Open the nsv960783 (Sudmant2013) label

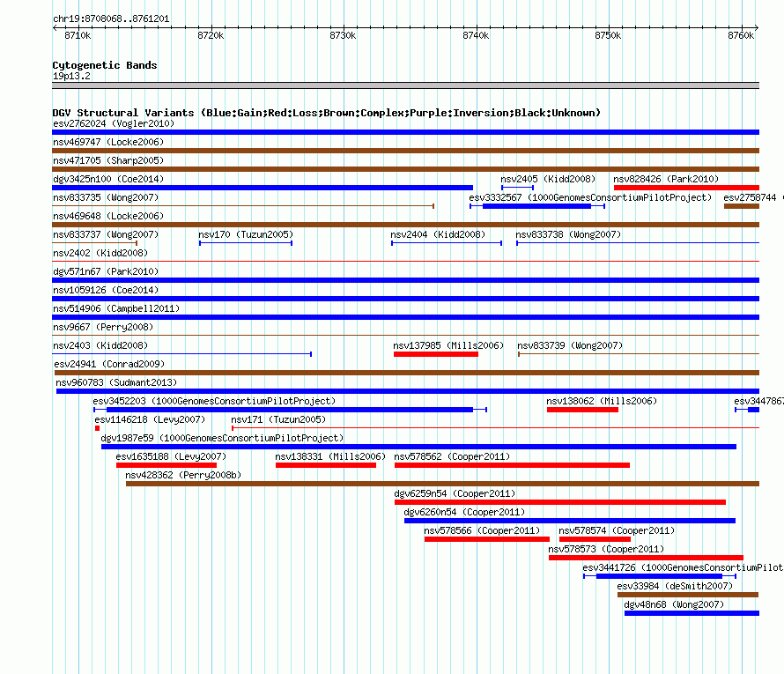coord(116,382)
